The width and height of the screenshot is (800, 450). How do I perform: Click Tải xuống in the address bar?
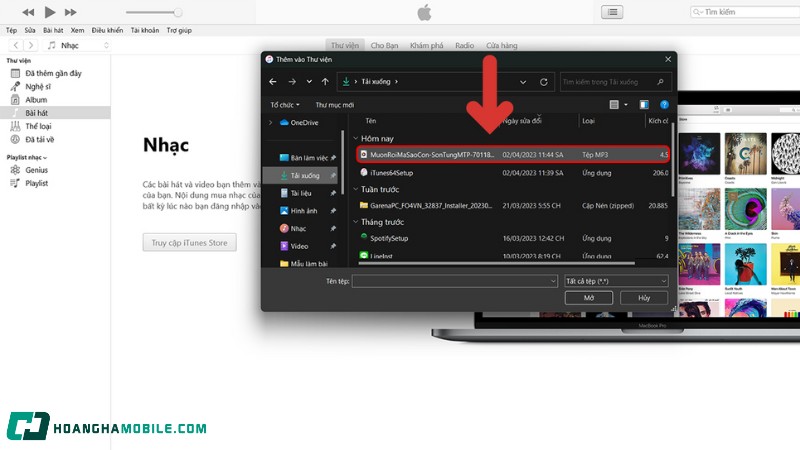(376, 82)
